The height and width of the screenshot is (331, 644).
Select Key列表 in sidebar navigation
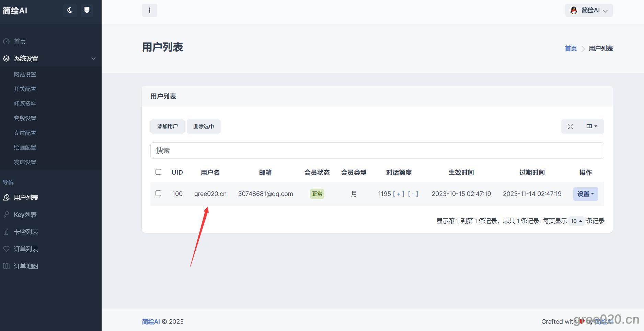pyautogui.click(x=25, y=215)
